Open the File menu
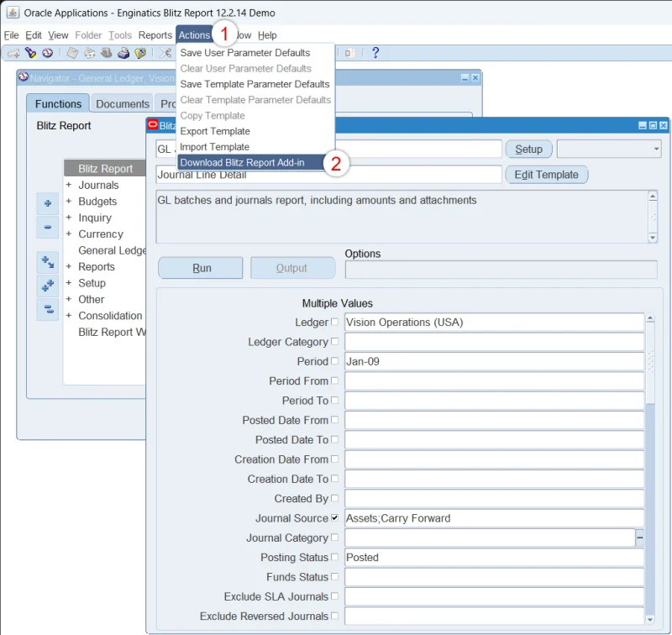Viewport: 672px width, 635px height. (11, 35)
